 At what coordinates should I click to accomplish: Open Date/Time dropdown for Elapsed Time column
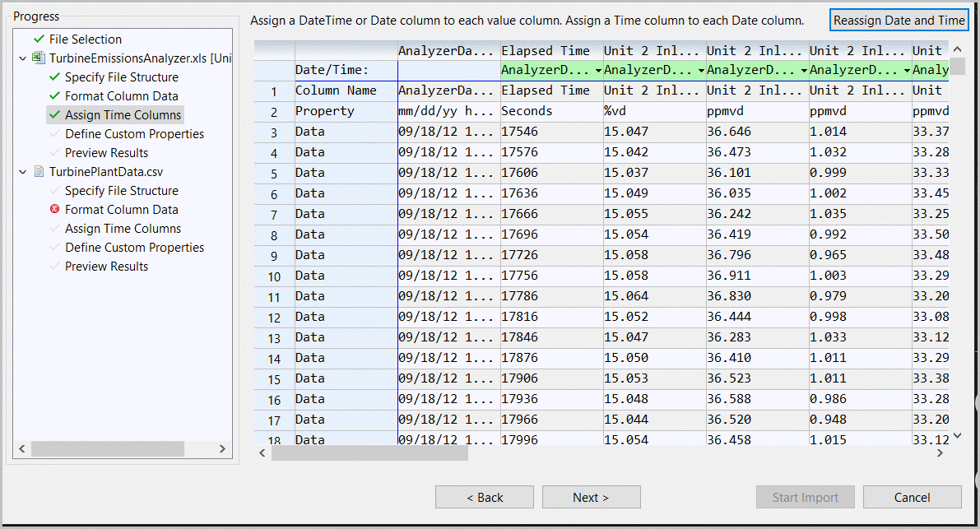597,71
